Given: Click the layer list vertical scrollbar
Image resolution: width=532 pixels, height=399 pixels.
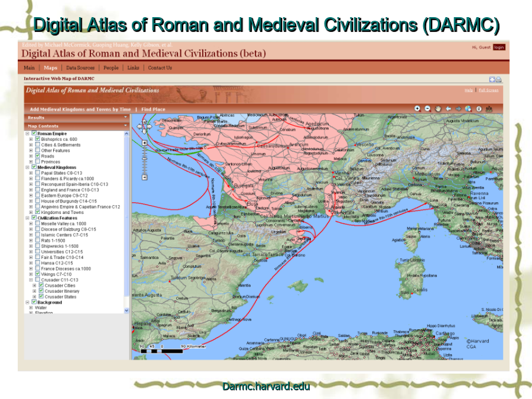Looking at the screenshot, I should coord(126,222).
